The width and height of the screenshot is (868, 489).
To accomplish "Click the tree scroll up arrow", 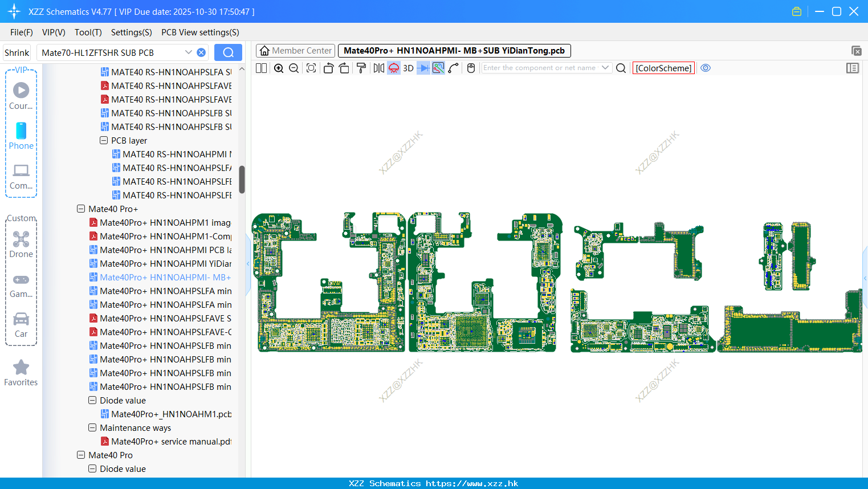I will point(242,69).
